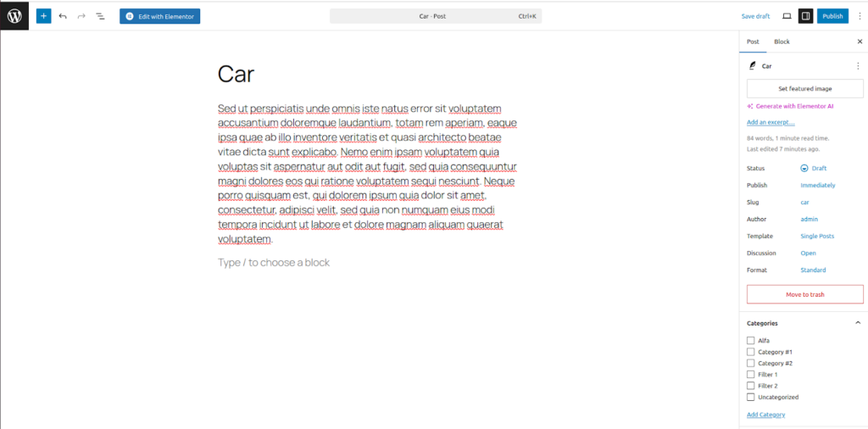Check the Filter 1 category checkbox
This screenshot has width=868, height=429.
(750, 375)
